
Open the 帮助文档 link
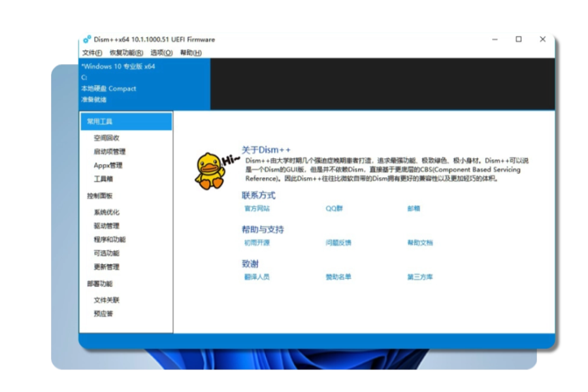tap(420, 242)
